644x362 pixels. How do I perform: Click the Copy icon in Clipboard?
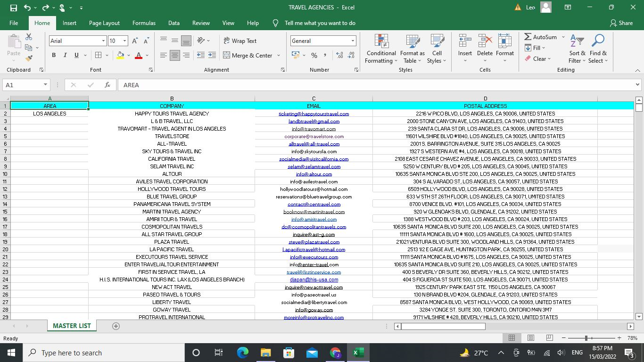point(28,48)
